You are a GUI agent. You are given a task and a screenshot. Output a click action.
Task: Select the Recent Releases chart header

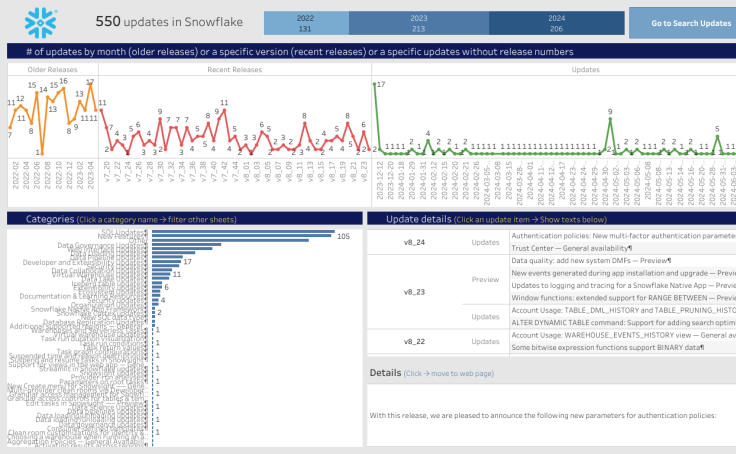[235, 69]
